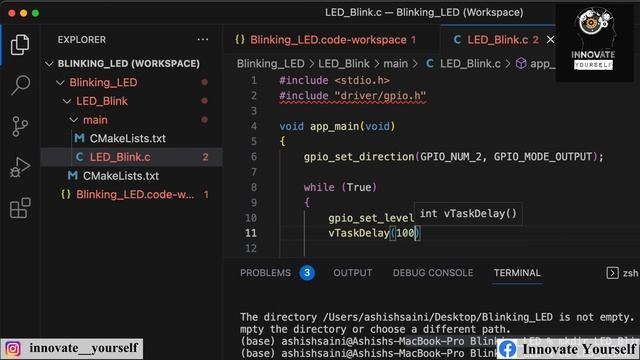Open the Explorer view in activity bar
640x360 pixels.
20,44
